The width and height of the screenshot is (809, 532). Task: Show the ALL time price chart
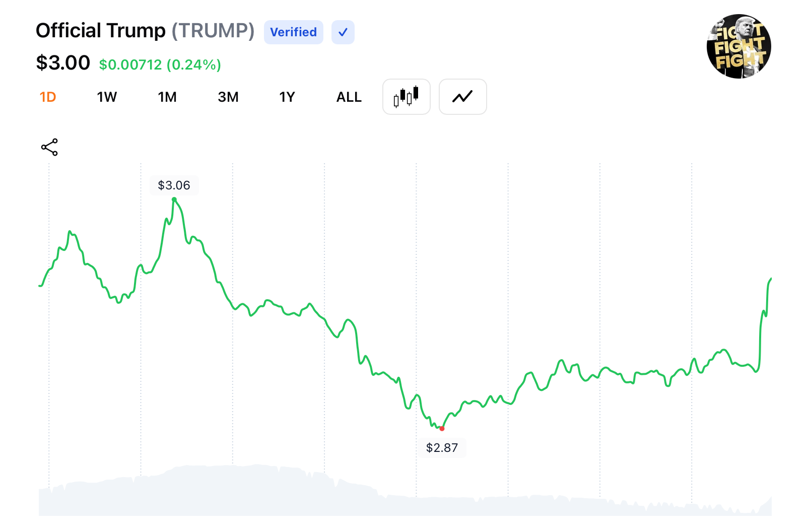pyautogui.click(x=349, y=97)
